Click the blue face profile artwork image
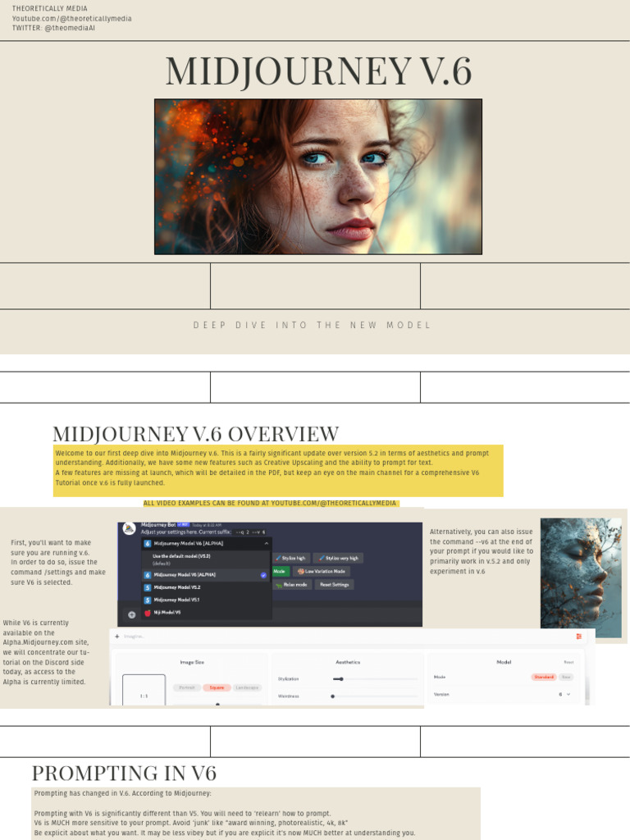Screen dimensions: 630x840 pyautogui.click(x=581, y=577)
